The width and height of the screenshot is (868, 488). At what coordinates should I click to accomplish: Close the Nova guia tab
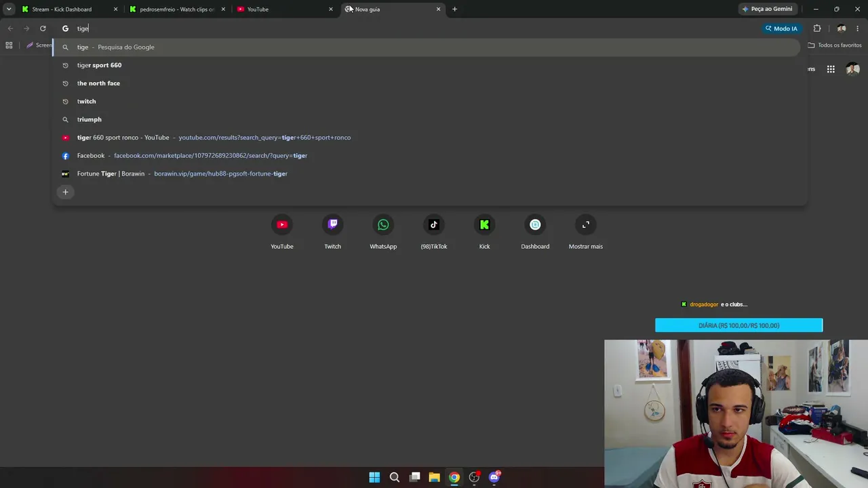(438, 9)
